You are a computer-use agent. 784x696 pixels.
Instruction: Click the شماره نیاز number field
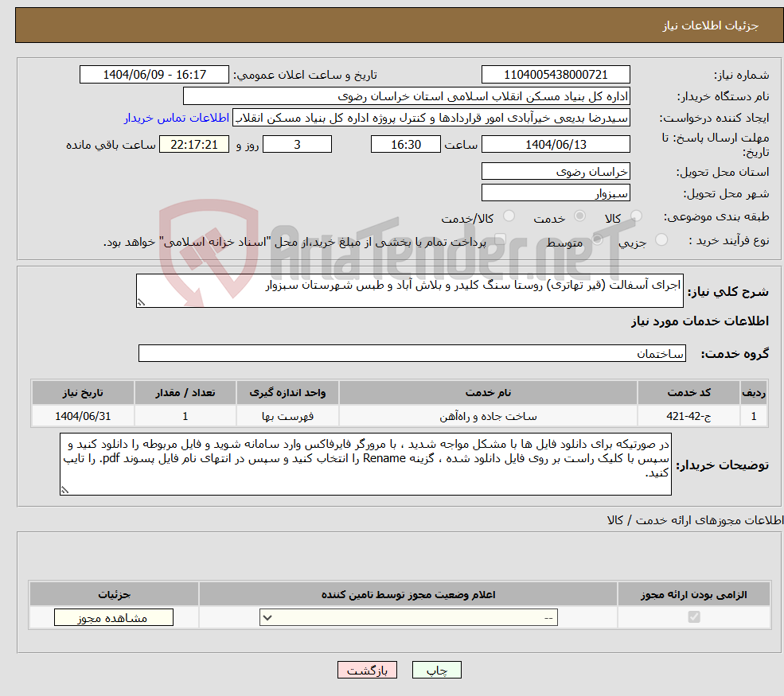pyautogui.click(x=556, y=74)
